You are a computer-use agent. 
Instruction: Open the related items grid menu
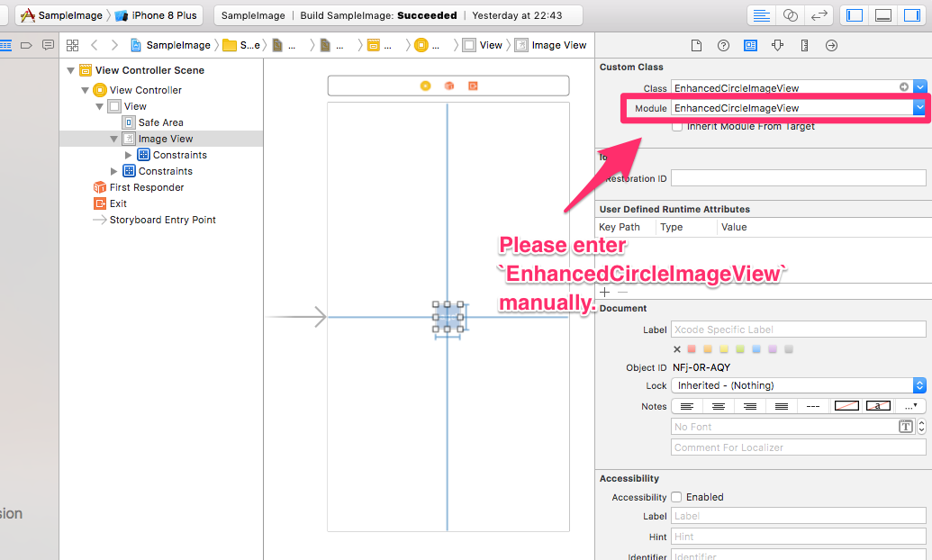[x=73, y=45]
